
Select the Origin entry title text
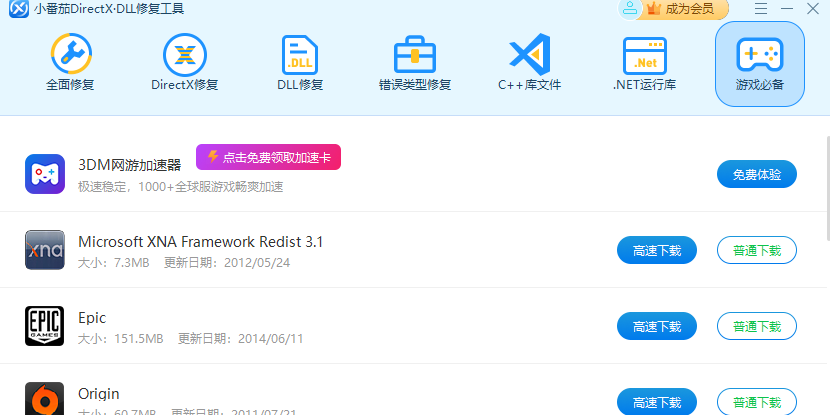98,394
